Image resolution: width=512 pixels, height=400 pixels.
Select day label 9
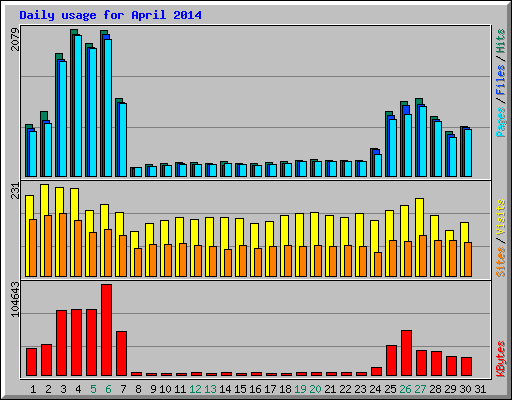[x=153, y=389]
